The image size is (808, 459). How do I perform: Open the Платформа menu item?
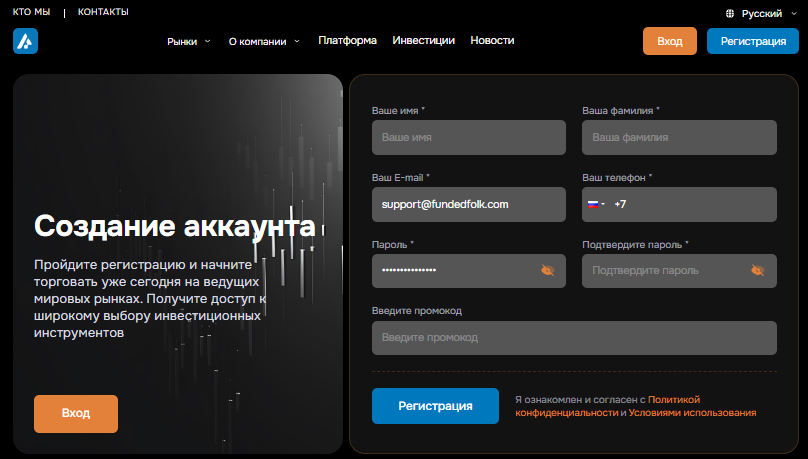coord(347,40)
